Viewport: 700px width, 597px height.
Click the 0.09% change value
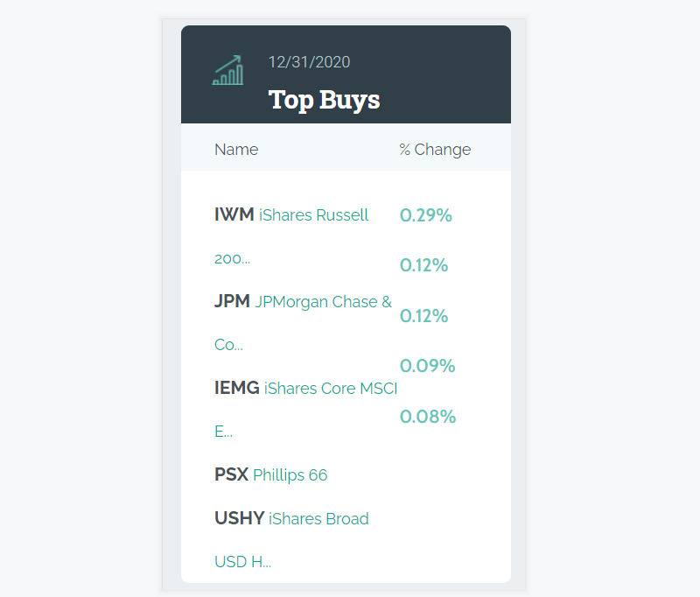click(427, 366)
